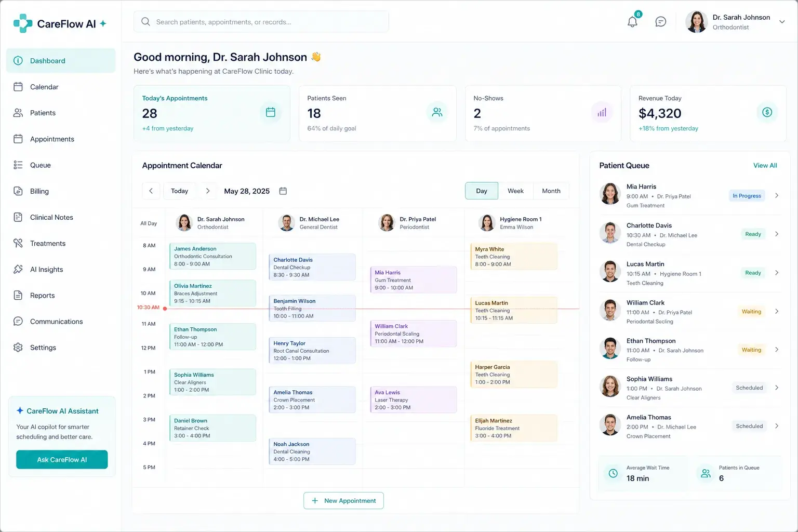Click the Queue list icon

[18, 165]
